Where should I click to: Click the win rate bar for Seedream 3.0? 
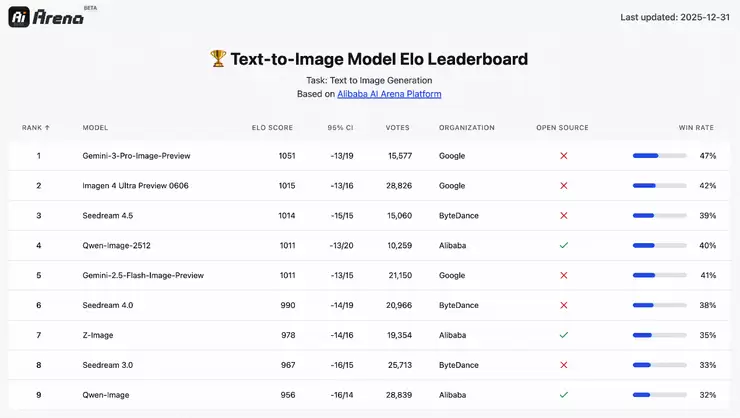[659, 365]
